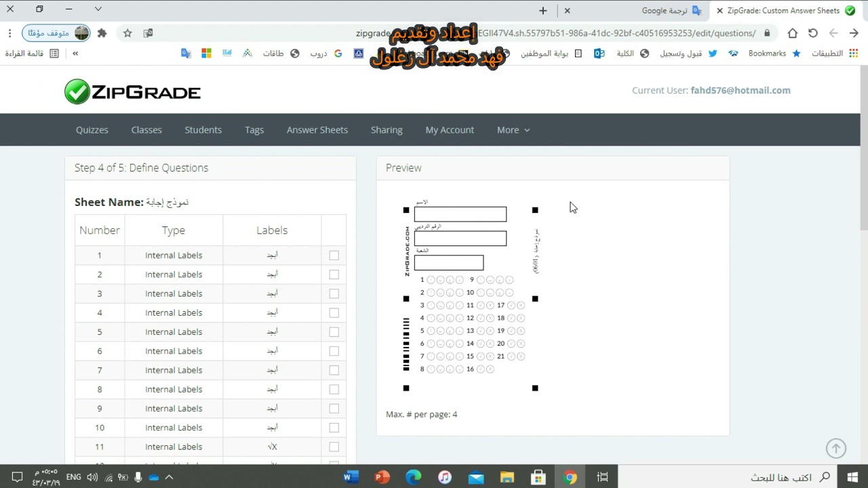This screenshot has height=488, width=868.
Task: Open Word from the taskbar
Action: pyautogui.click(x=351, y=477)
